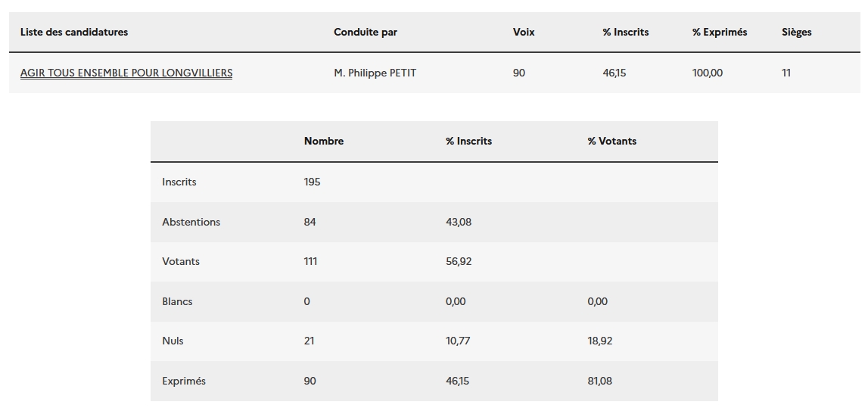Click the '% Votants' column header
Viewport: 868px width, 408px height.
click(x=611, y=142)
